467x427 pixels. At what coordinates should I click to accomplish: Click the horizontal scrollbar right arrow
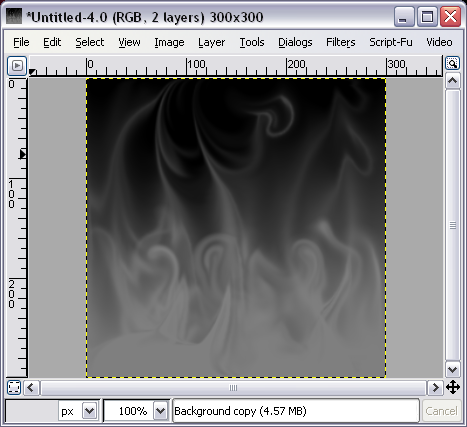coord(435,388)
